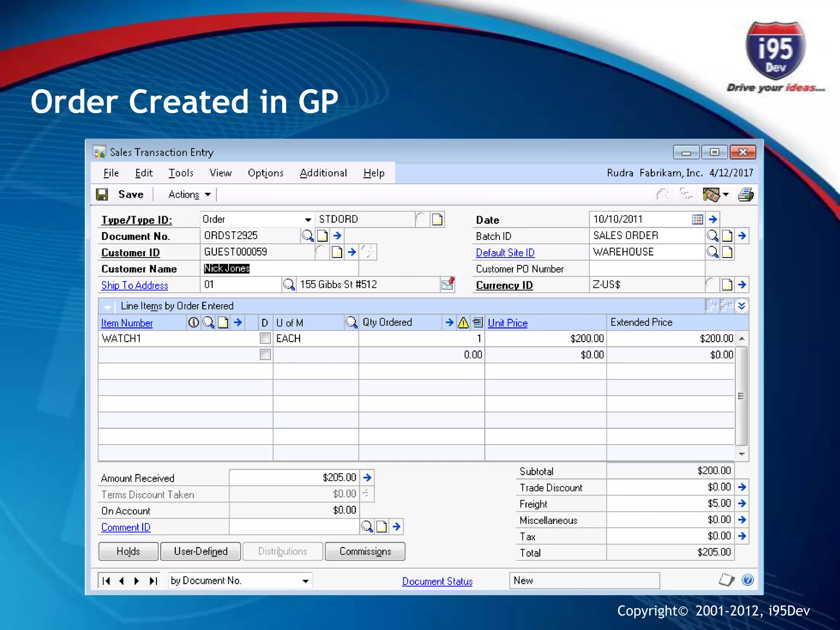Screen dimensions: 840x630
Task: Click the Unit Price link
Action: (x=507, y=323)
